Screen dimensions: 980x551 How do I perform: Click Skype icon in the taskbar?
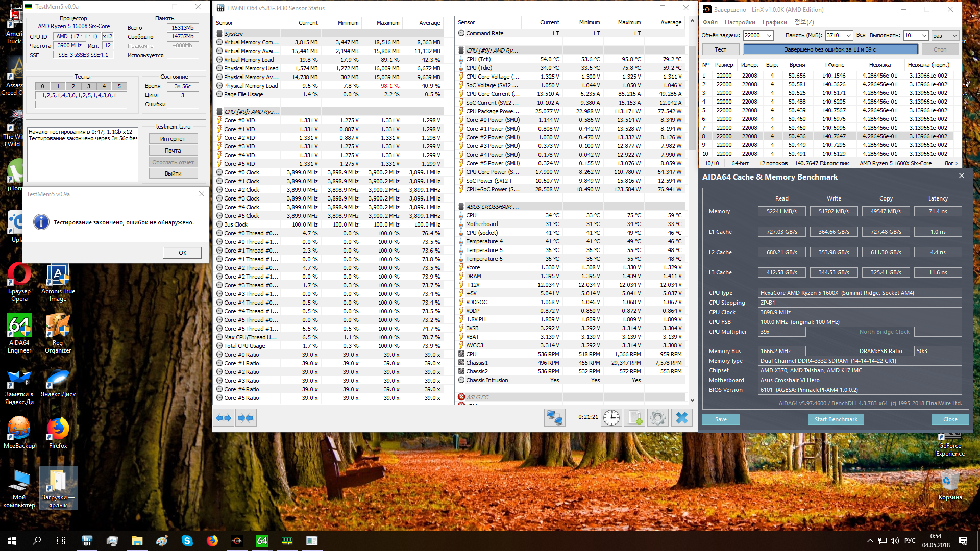coord(187,541)
